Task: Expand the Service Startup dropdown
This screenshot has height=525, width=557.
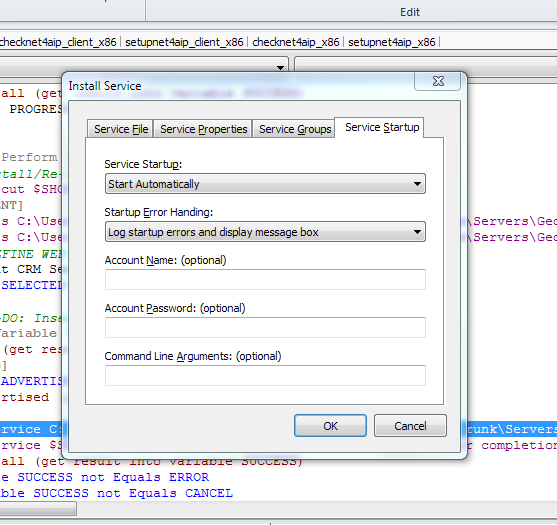Action: (265, 184)
